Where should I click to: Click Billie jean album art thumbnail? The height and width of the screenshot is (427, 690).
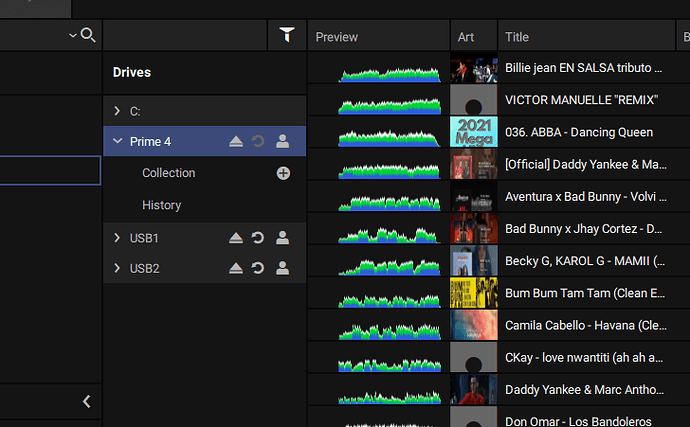474,68
